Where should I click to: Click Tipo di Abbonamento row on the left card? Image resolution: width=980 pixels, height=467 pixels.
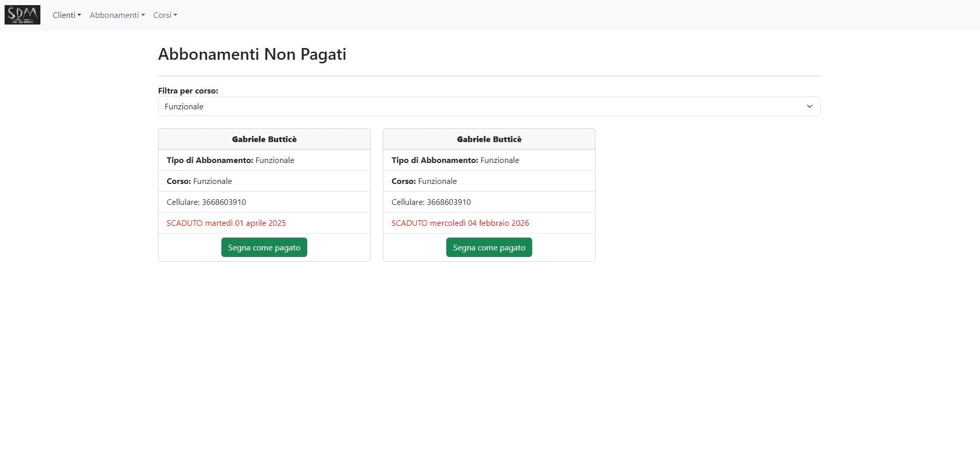coord(230,160)
